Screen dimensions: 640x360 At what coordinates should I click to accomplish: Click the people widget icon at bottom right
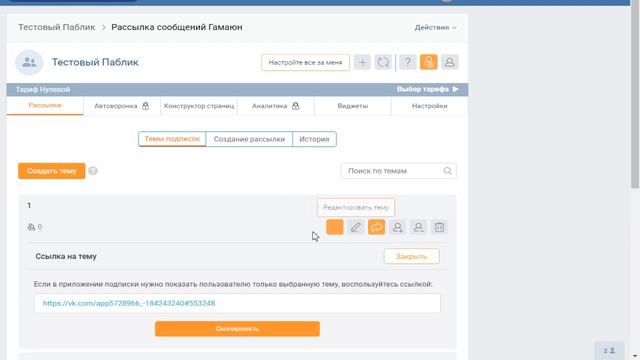[609, 351]
